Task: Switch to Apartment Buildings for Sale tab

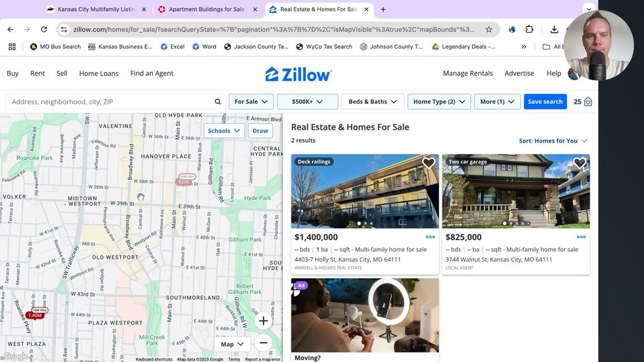Action: [207, 9]
